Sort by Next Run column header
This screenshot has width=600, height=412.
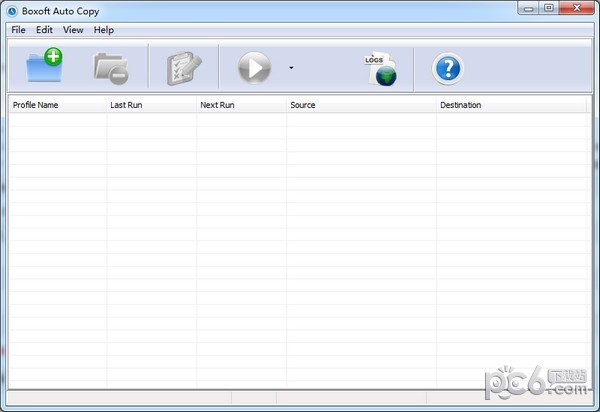(241, 105)
